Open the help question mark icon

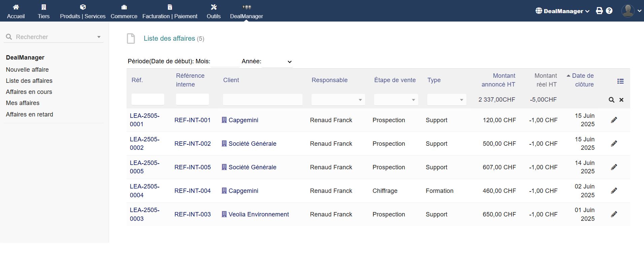point(609,11)
